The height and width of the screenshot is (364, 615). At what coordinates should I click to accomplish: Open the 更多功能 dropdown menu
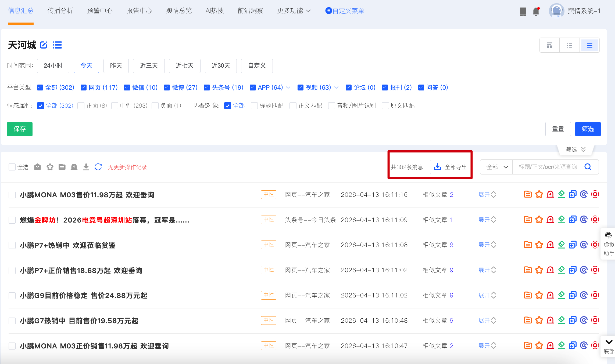tap(294, 11)
